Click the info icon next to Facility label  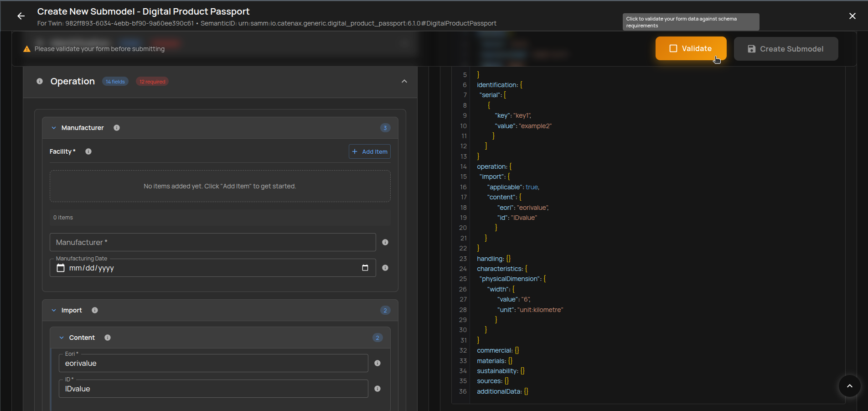point(88,151)
